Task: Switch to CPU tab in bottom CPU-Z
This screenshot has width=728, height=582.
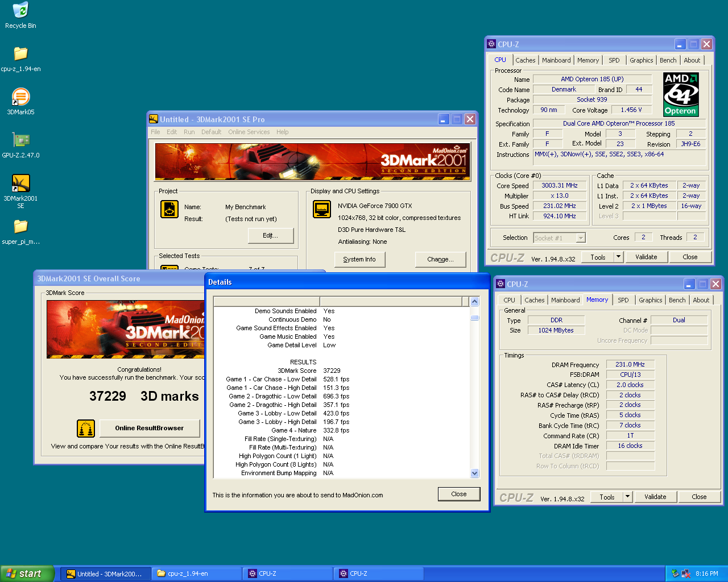Action: pos(509,300)
